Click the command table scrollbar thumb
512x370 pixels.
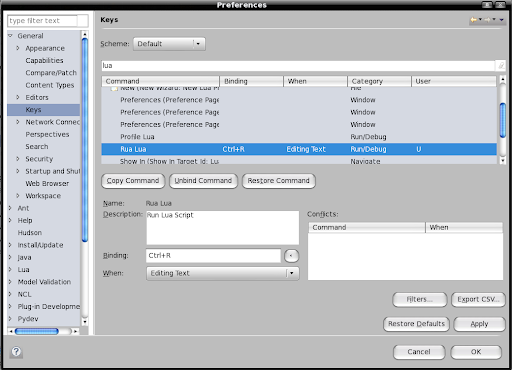click(503, 120)
